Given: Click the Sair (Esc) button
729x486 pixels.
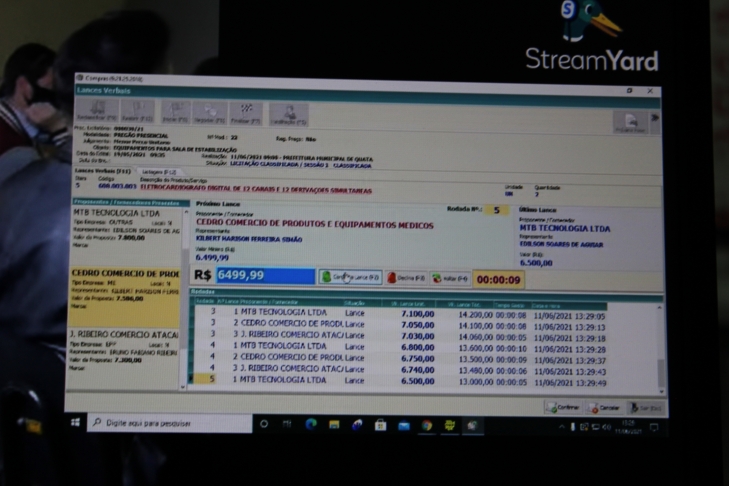Looking at the screenshot, I should (x=645, y=408).
